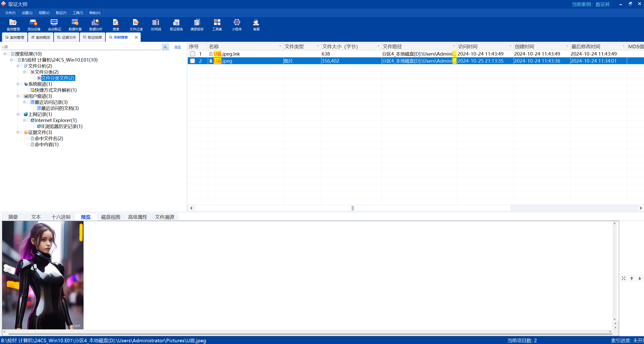Check the checkbox for U盾.jpeg.lnk row

tap(193, 54)
